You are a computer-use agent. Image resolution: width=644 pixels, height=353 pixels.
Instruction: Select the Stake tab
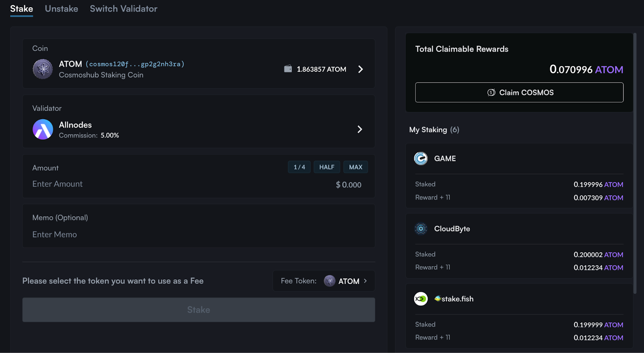[x=21, y=8]
